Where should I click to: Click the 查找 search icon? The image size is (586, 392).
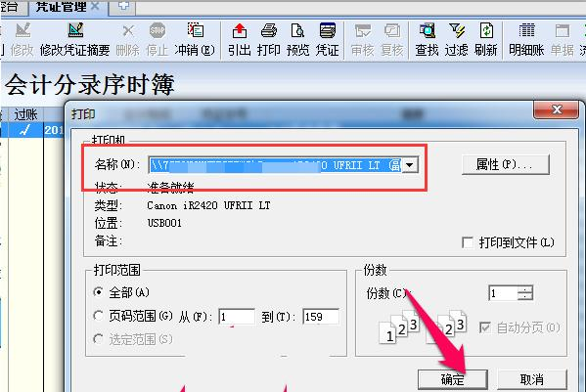click(428, 30)
